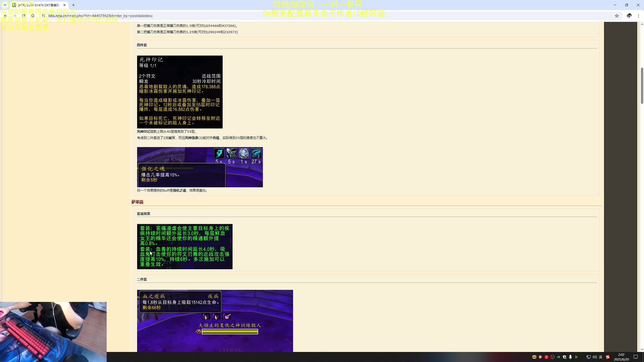
Task: Click line 第一把镰刀伤害是正常镰刀伤害的1.5倍
Action: [x=187, y=26]
